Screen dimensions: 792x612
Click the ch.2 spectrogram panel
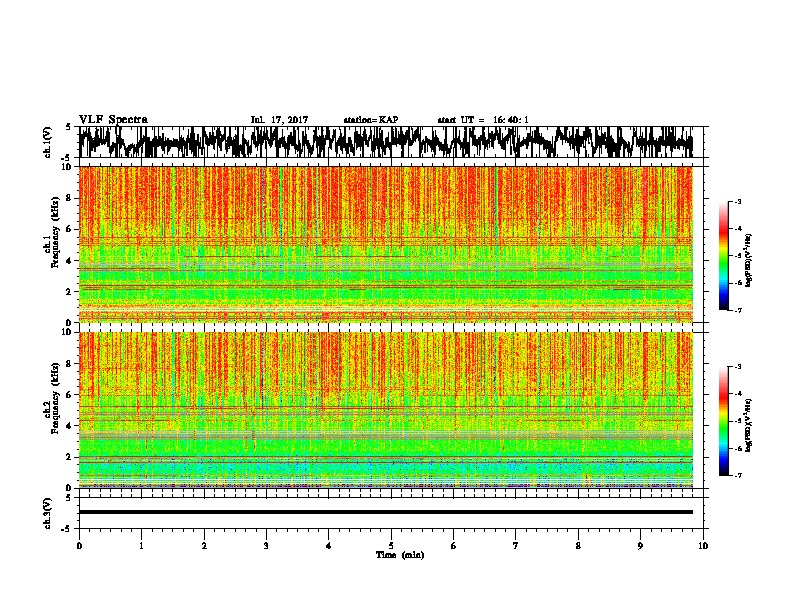click(386, 410)
